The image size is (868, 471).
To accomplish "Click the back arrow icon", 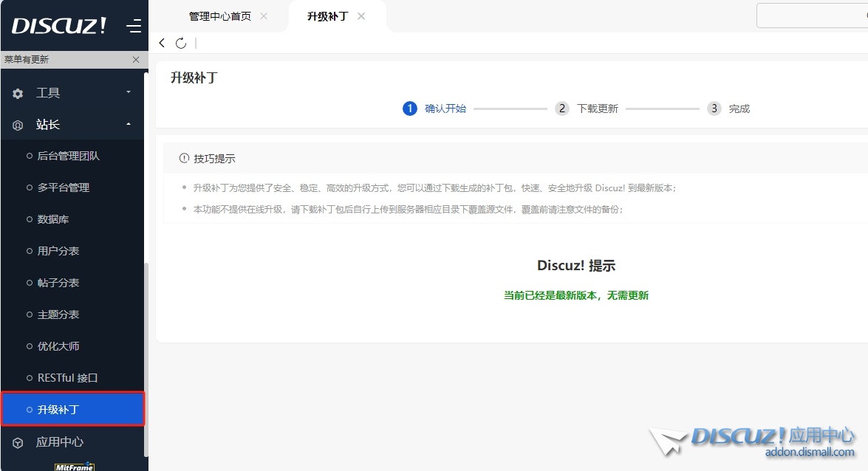I will tap(163, 43).
